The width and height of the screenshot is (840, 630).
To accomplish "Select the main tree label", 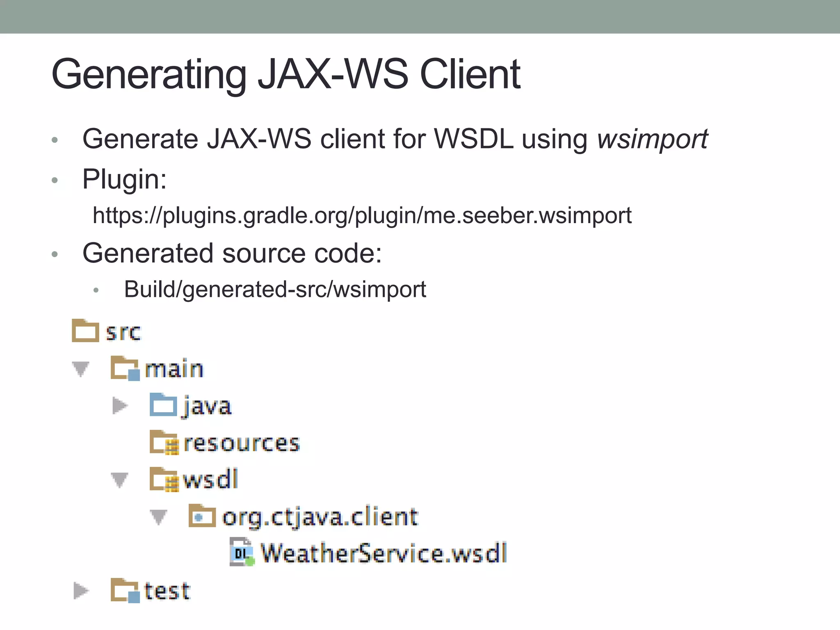I will click(x=174, y=368).
